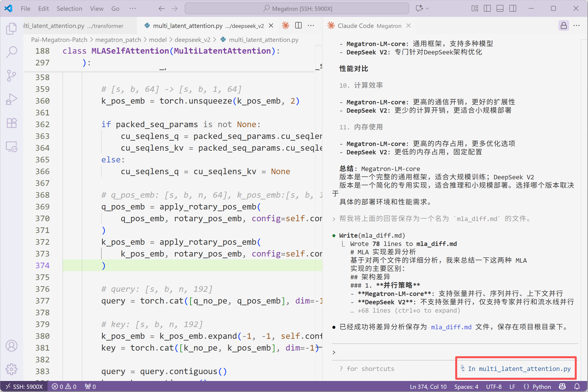
Task: Open the editor group's more actions menu
Action: (311, 25)
